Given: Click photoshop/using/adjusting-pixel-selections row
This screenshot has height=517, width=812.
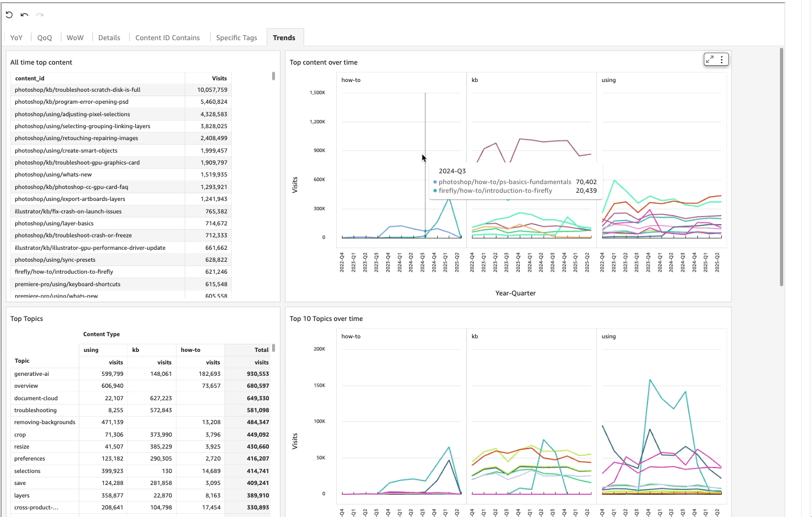Looking at the screenshot, I should pos(121,114).
